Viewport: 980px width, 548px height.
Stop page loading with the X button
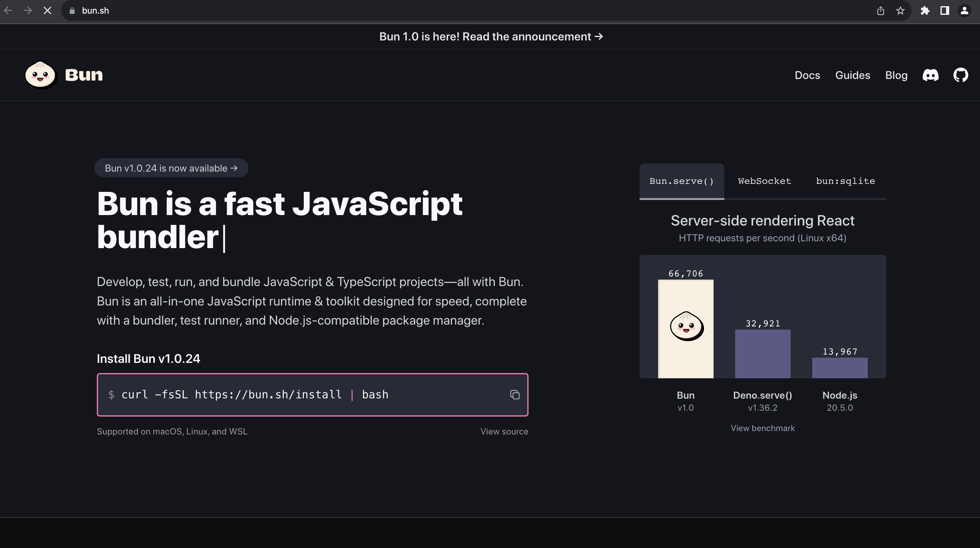47,11
